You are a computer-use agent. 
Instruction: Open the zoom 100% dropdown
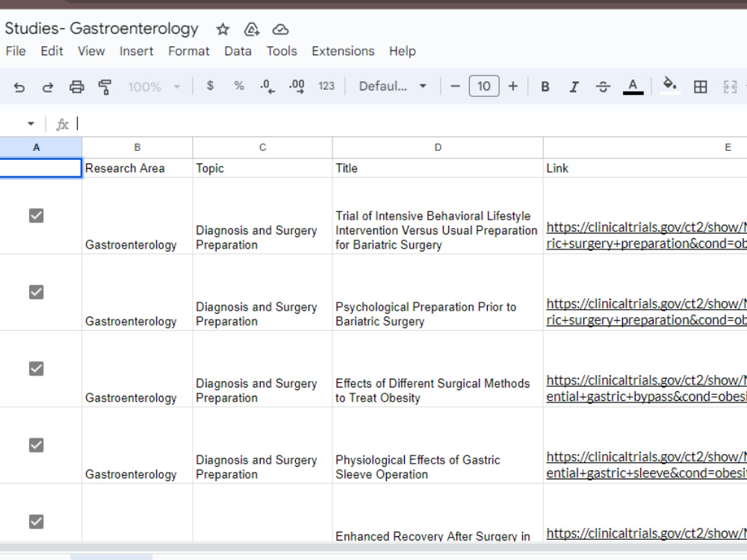coord(154,87)
